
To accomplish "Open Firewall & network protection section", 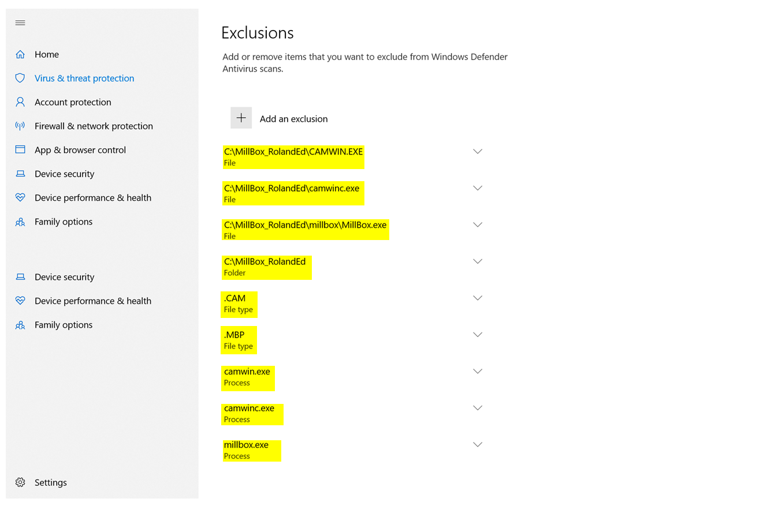I will click(x=94, y=126).
